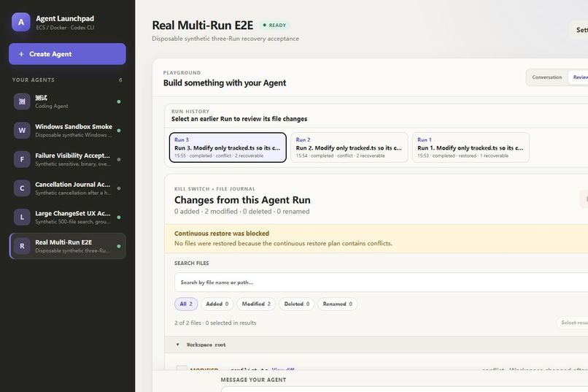Select the Cancellation Journal C avatar icon
Screen dimensions: 588x392
(22, 188)
